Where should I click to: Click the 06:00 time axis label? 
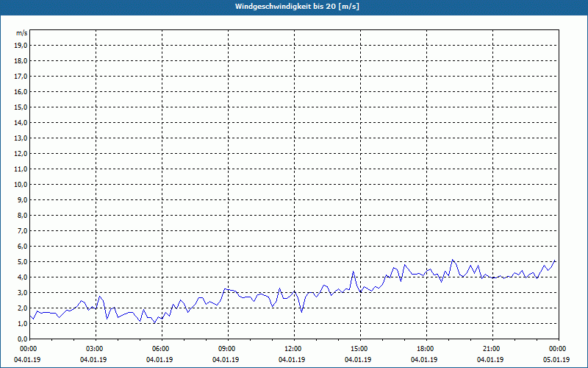[x=162, y=349]
